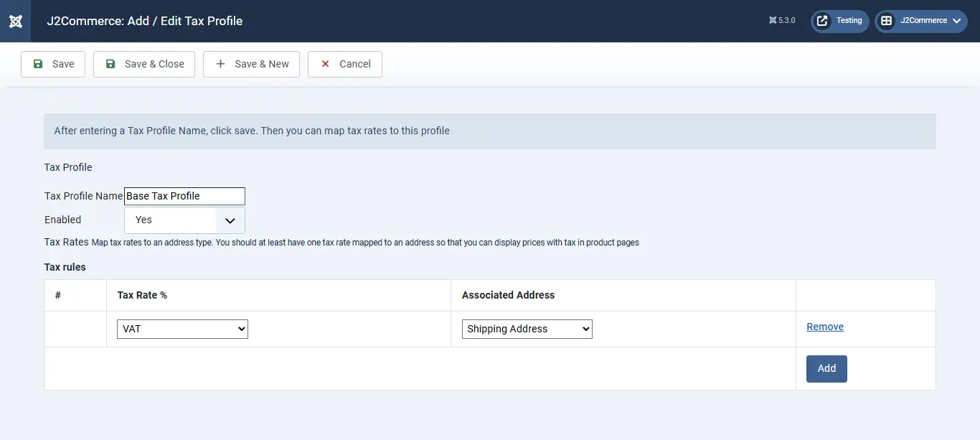Open the Enabled Yes dropdown
The width and height of the screenshot is (980, 440).
[x=184, y=220]
